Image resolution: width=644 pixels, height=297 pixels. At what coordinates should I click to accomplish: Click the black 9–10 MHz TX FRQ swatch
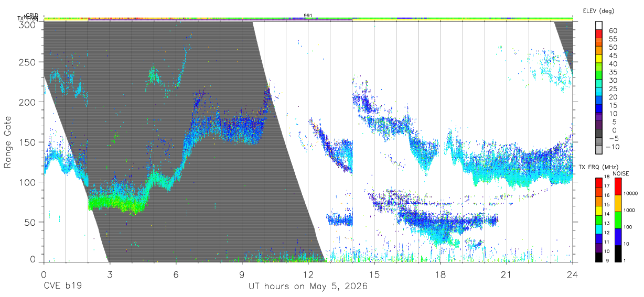point(599,257)
